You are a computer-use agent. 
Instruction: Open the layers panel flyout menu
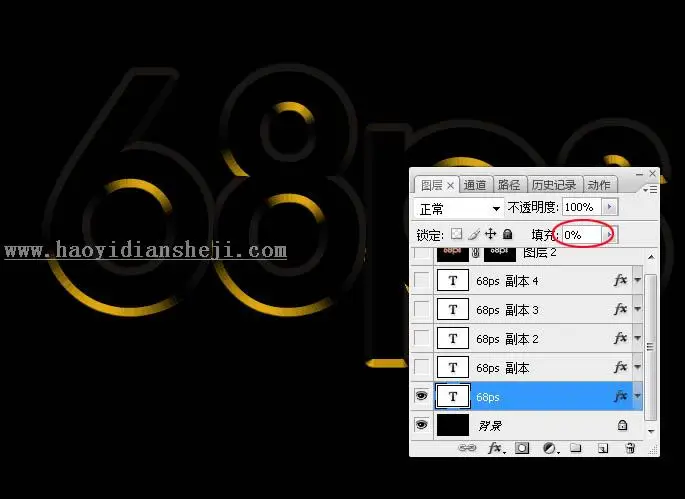[x=650, y=189]
